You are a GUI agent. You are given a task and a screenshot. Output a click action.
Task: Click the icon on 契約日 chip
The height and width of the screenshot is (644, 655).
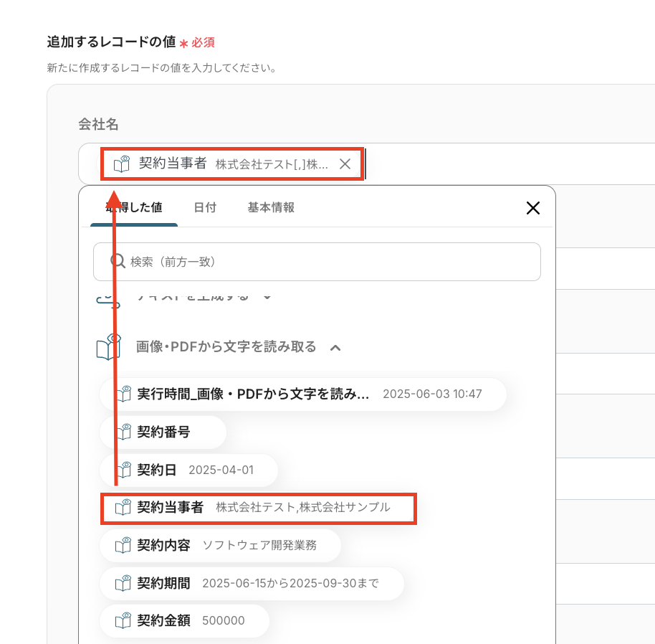coord(123,470)
